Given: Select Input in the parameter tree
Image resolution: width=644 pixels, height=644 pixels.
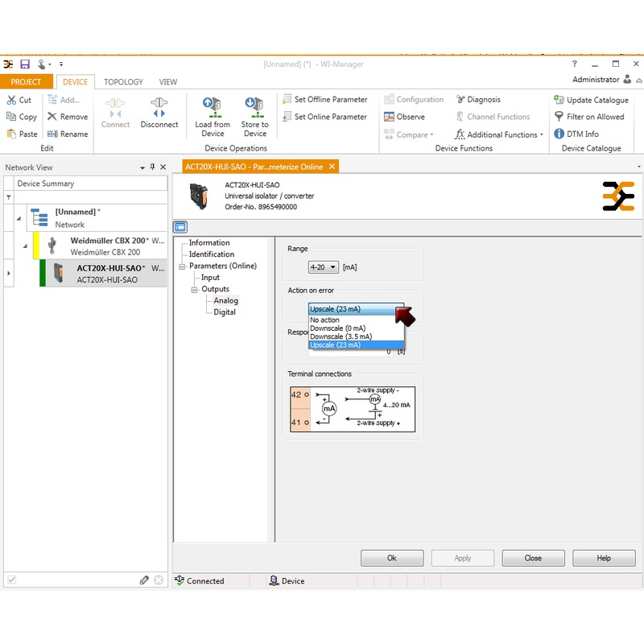Looking at the screenshot, I should 210,278.
